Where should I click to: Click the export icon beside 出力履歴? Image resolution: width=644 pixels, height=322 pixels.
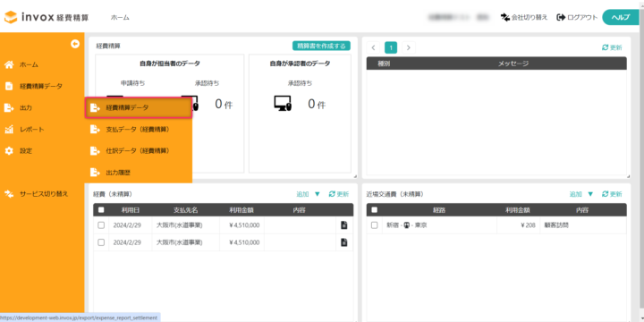coord(95,173)
